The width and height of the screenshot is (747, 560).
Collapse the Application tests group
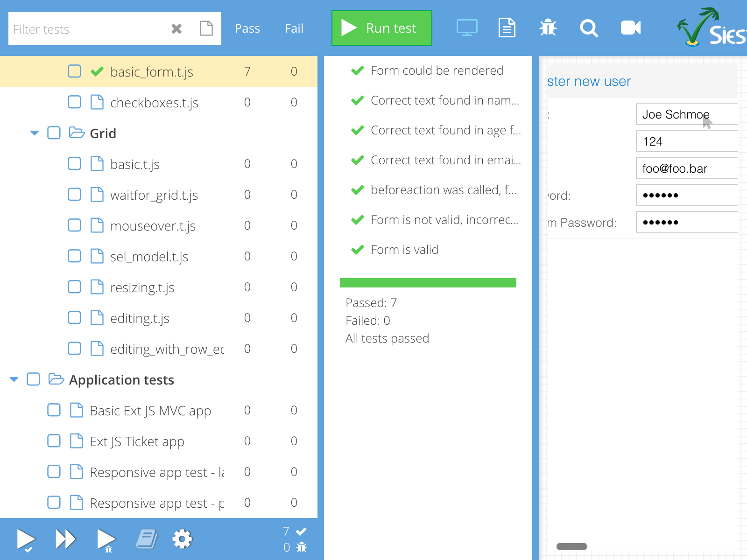(x=14, y=379)
